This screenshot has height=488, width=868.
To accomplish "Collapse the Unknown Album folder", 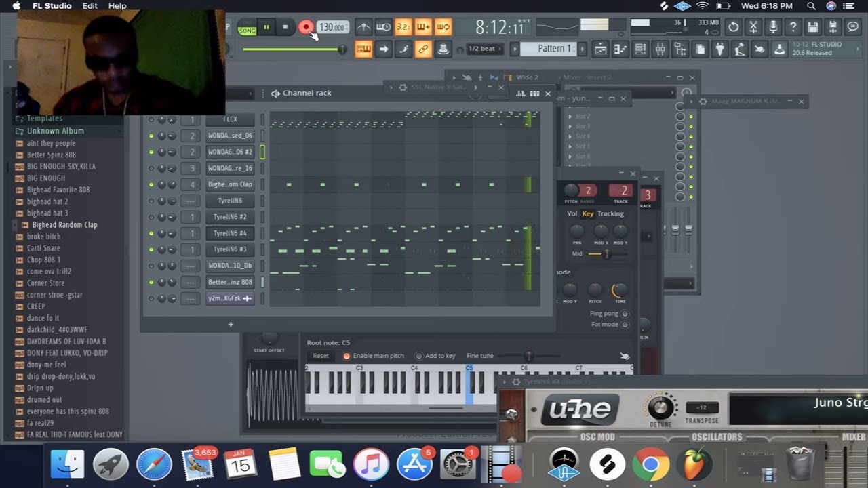I will point(55,131).
